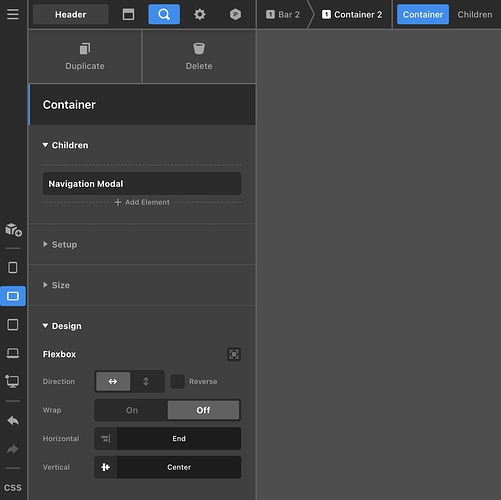Image resolution: width=501 pixels, height=500 pixels.
Task: Open the add elements cubes icon
Action: coord(13,230)
